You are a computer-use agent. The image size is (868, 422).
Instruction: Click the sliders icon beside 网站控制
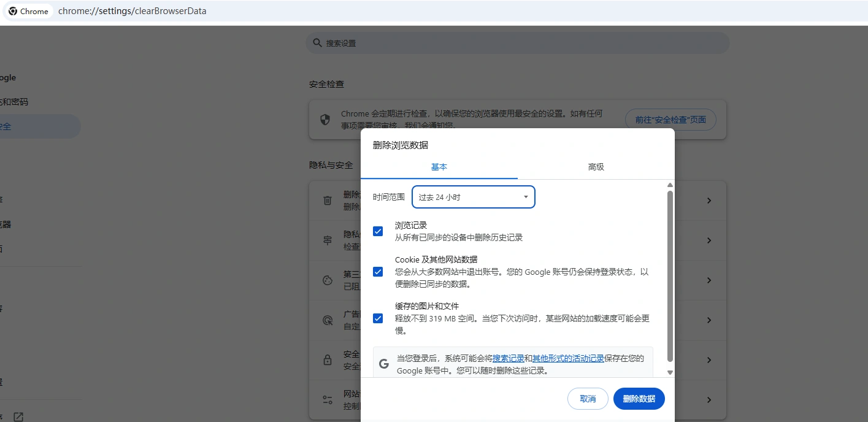[x=328, y=399]
